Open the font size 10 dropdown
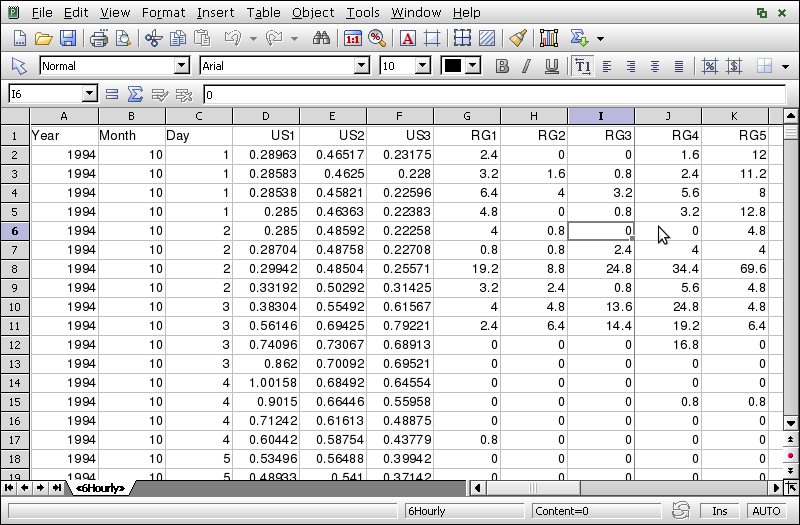This screenshot has height=525, width=800. [x=422, y=65]
